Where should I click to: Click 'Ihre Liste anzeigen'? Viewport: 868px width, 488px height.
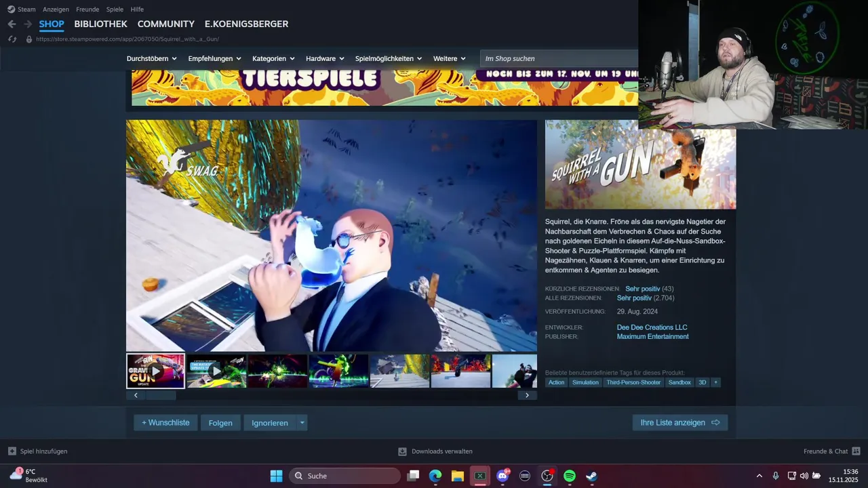click(680, 422)
